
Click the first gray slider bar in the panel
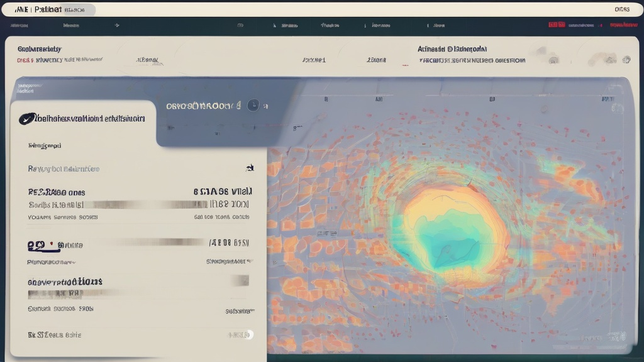point(146,204)
